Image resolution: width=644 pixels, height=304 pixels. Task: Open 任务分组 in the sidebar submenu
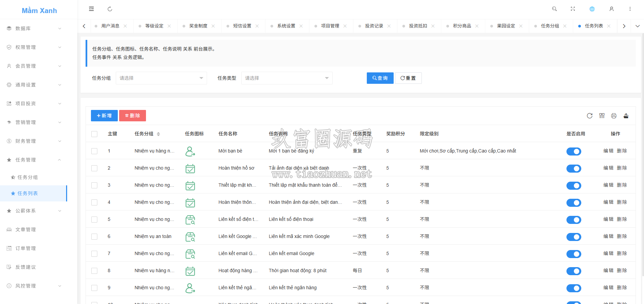point(28,177)
